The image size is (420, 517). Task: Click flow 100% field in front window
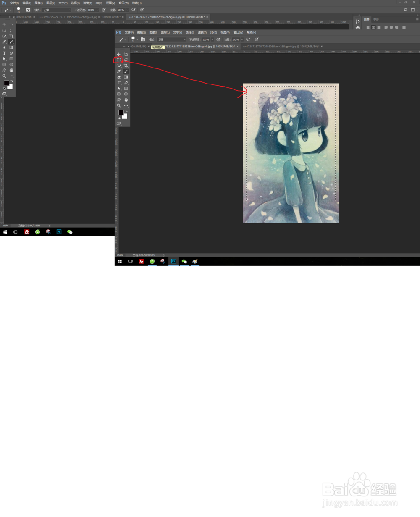pos(236,39)
